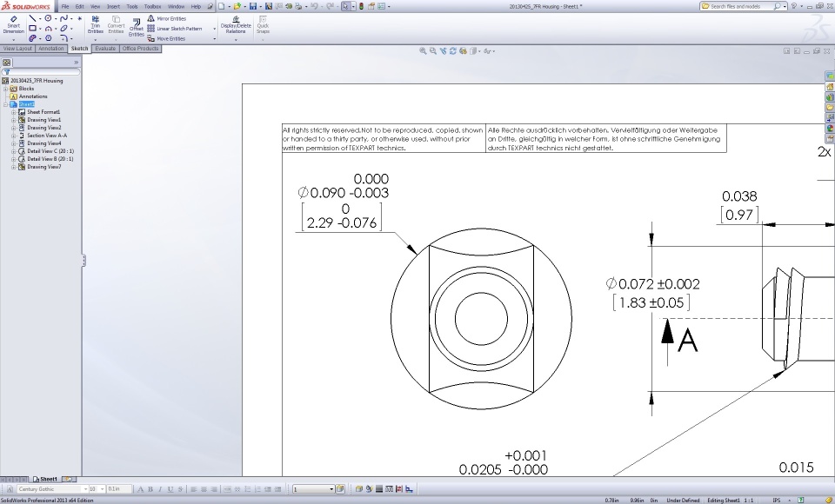Expand the Section View A-A node
Viewport: 835px width, 504px height.
(13, 136)
